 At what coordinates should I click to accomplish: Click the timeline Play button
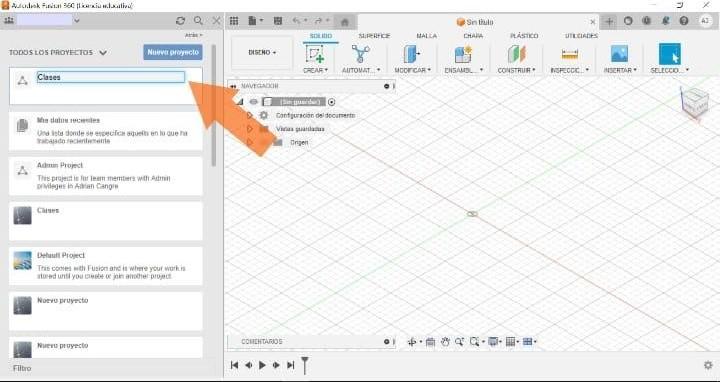tap(262, 365)
